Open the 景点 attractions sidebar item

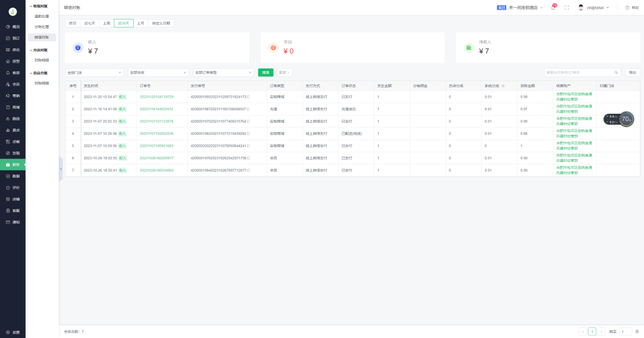point(13,130)
